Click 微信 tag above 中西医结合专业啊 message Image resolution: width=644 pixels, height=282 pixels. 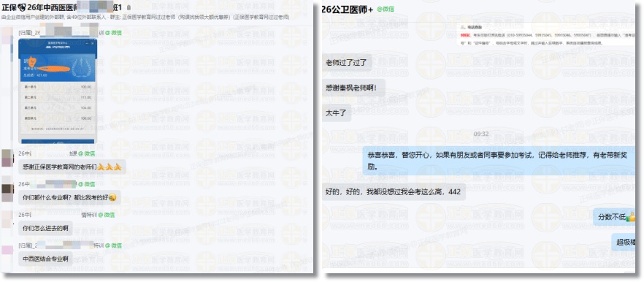click(x=114, y=245)
